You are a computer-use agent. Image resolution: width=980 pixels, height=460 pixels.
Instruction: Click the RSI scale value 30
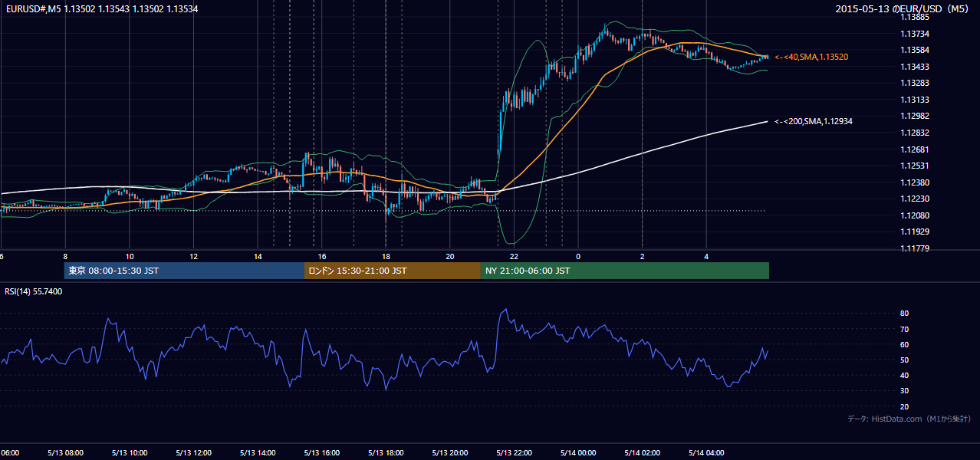[904, 391]
